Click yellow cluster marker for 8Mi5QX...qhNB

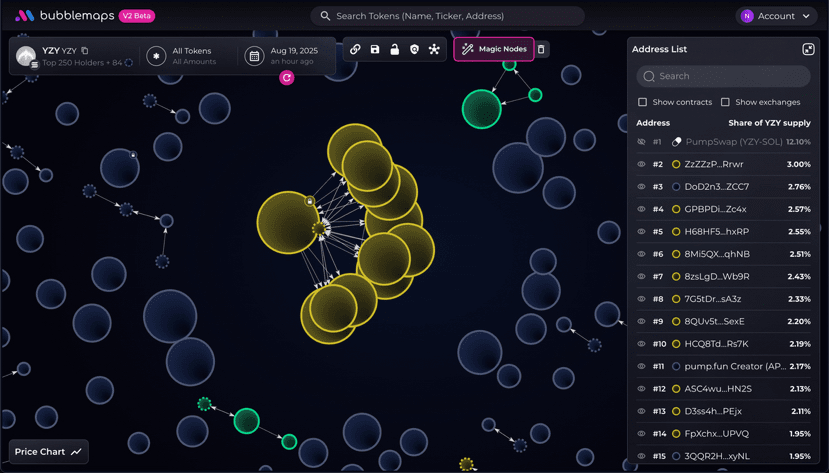click(x=676, y=254)
